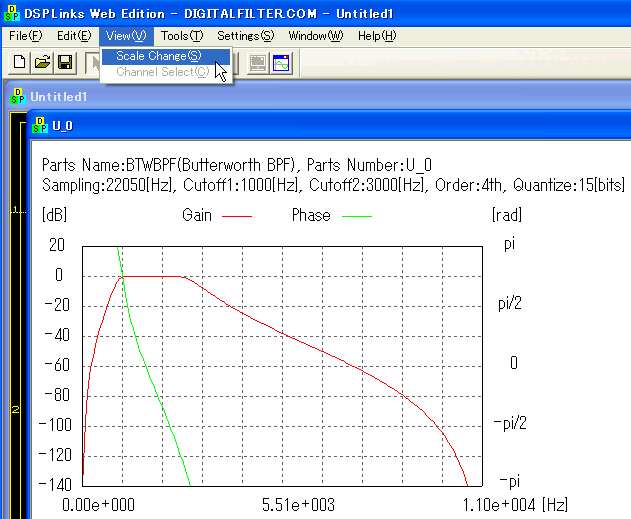
Task: Click the '[dB]' axis unit label
Action: click(x=54, y=214)
